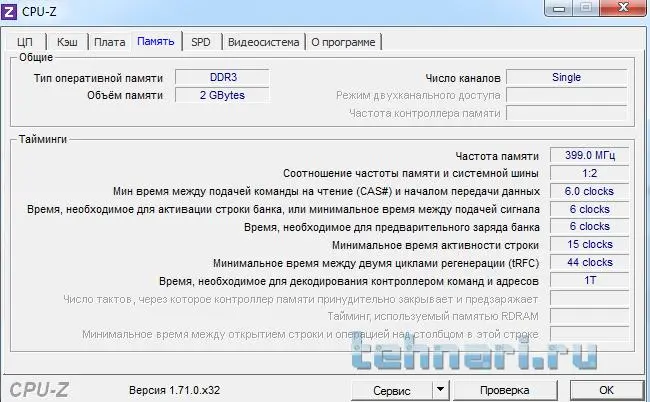The height and width of the screenshot is (402, 650).
Task: Click the Тип оперативной памяти label
Action: pyautogui.click(x=98, y=78)
